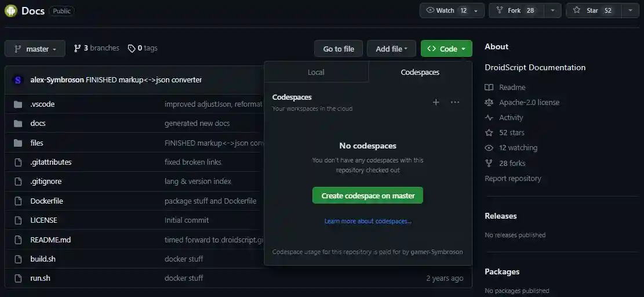644x297 pixels.
Task: Click the alex-Symbroson avatar icon
Action: [x=17, y=80]
